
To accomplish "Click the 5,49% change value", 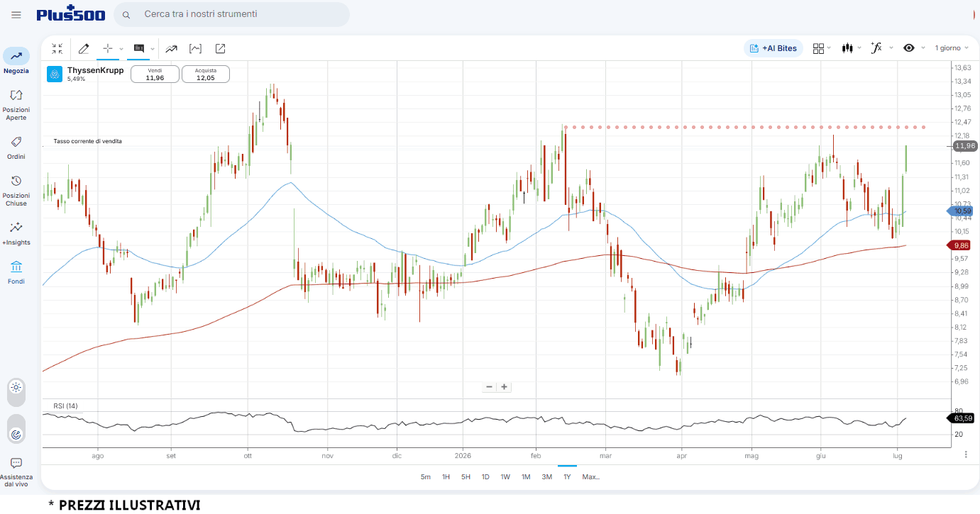I will [76, 79].
